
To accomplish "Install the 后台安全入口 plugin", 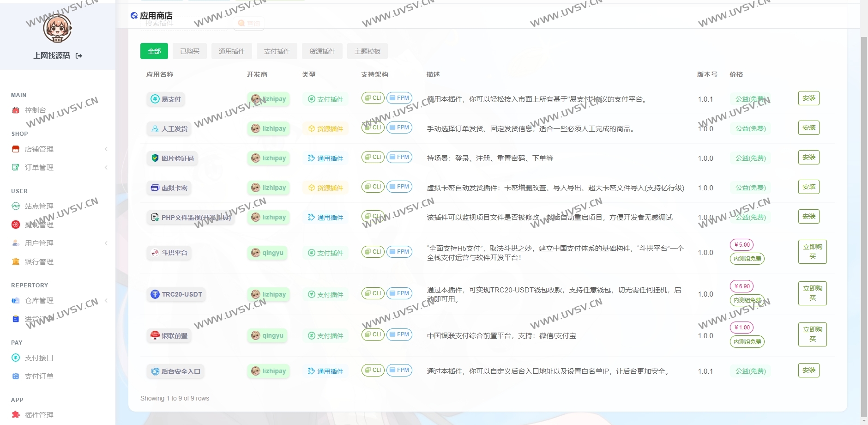I will tap(809, 370).
